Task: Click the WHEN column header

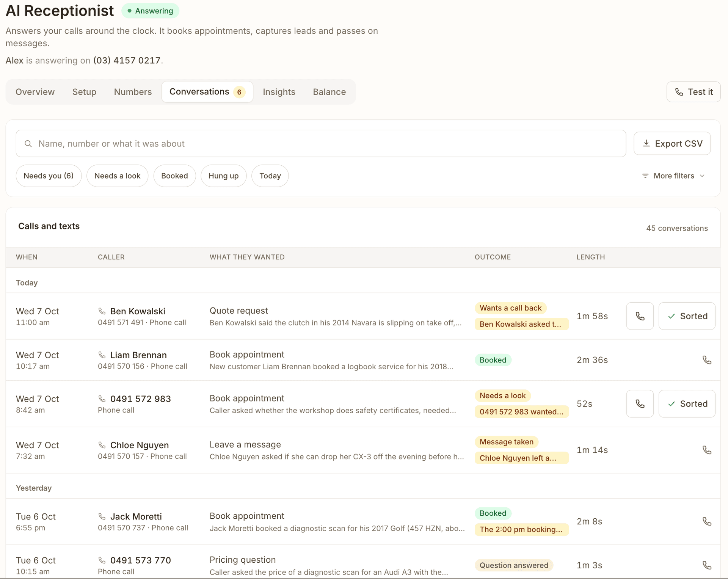Action: 27,257
